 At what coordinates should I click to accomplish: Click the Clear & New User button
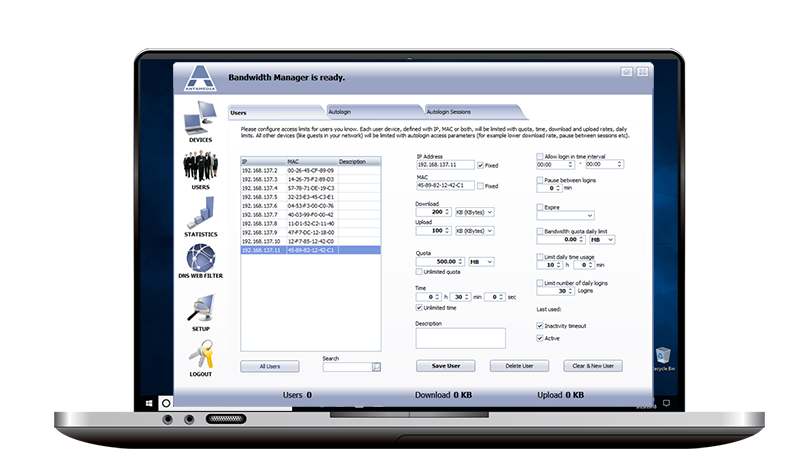pos(593,366)
